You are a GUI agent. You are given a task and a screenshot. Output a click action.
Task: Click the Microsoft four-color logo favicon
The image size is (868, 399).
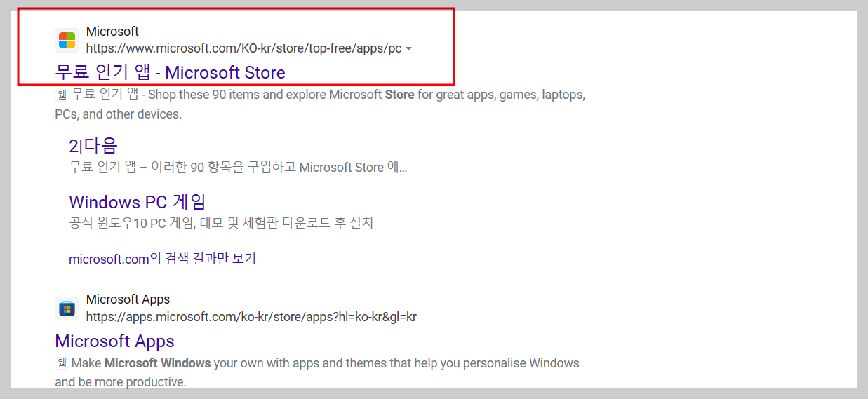(67, 40)
